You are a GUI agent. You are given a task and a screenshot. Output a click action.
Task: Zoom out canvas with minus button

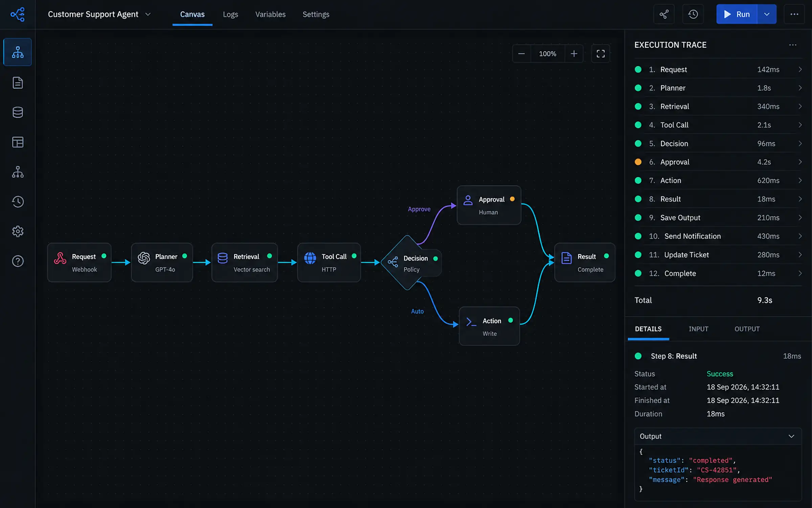tap(521, 54)
